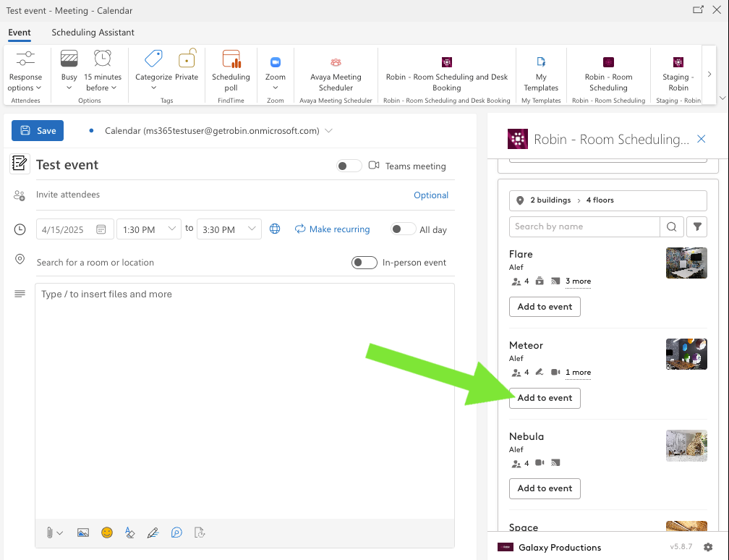Toggle the In-person event switch
The image size is (729, 560).
(364, 263)
